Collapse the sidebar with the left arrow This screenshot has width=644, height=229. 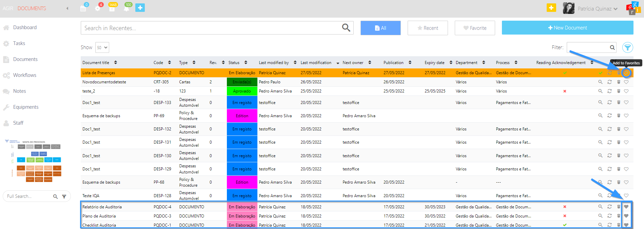click(67, 8)
